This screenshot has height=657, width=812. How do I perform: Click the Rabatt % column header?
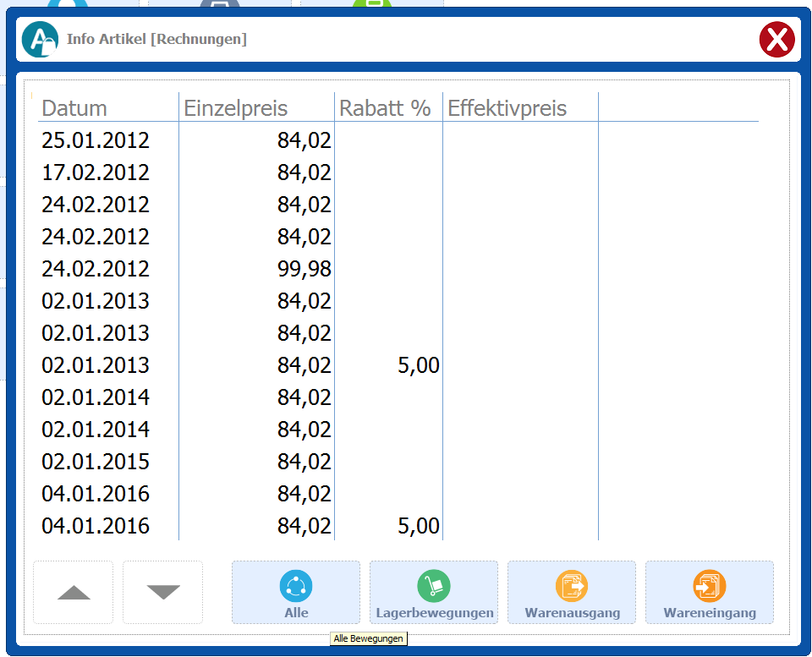385,108
